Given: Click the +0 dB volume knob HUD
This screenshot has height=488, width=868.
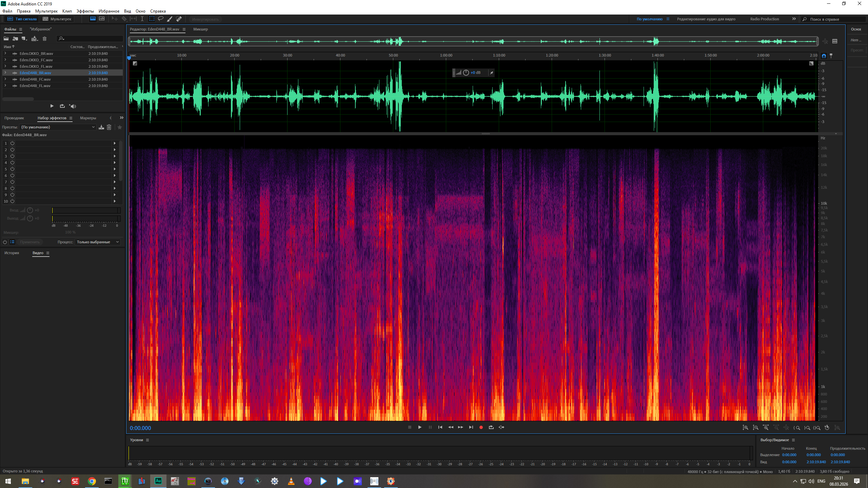Looking at the screenshot, I should pos(466,73).
